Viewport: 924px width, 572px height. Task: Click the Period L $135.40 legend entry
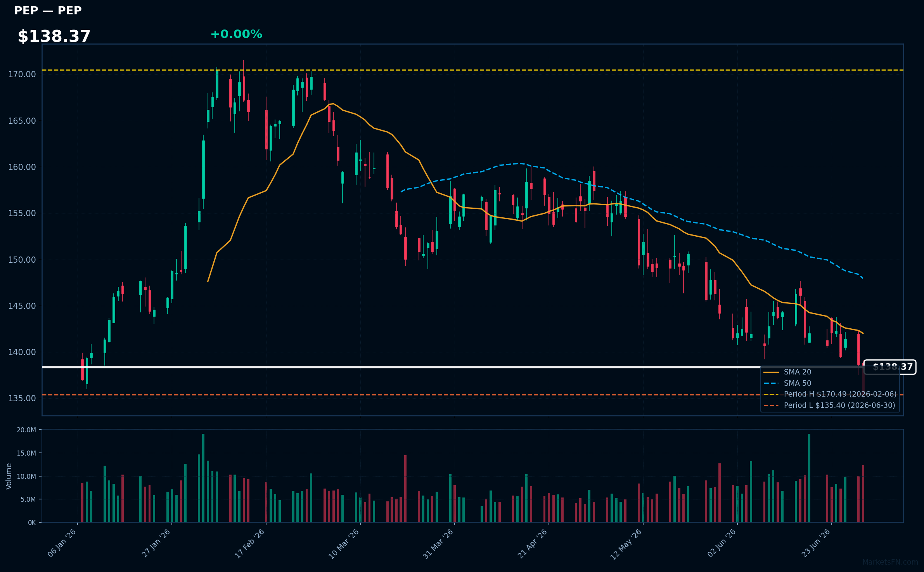(829, 406)
